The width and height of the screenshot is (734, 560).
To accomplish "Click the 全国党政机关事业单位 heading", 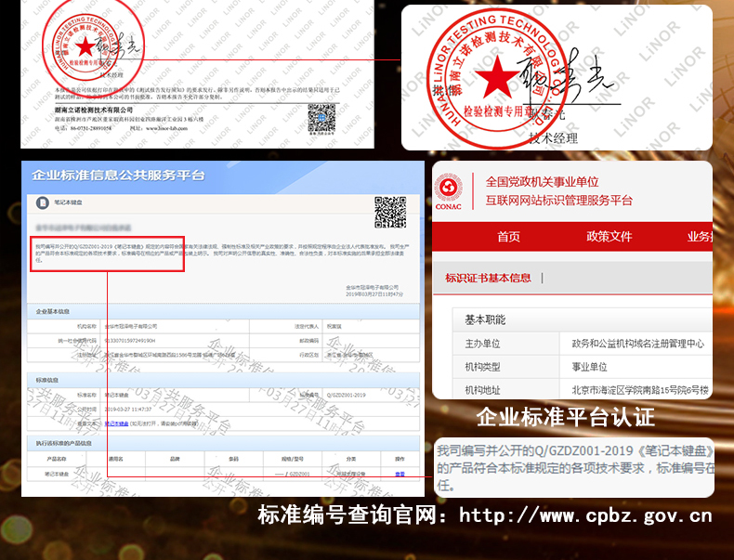I will pyautogui.click(x=542, y=181).
